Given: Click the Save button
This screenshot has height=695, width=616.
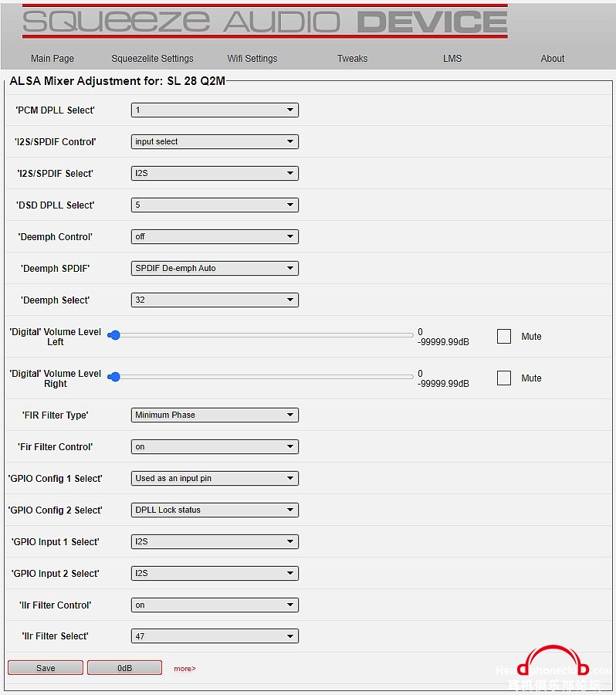Looking at the screenshot, I should [46, 668].
